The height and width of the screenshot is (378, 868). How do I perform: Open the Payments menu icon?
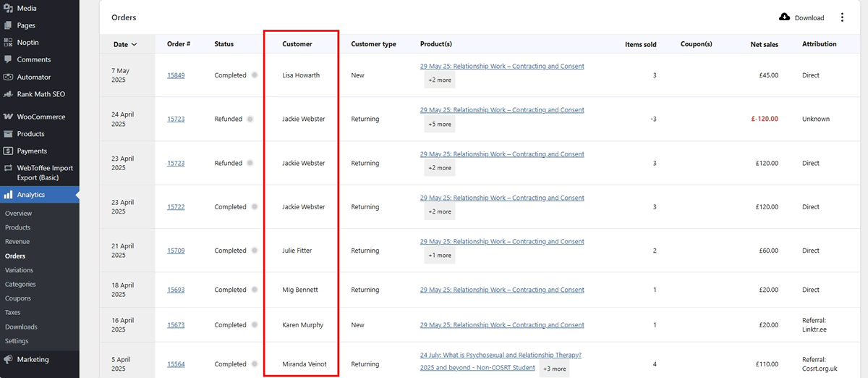[x=8, y=151]
